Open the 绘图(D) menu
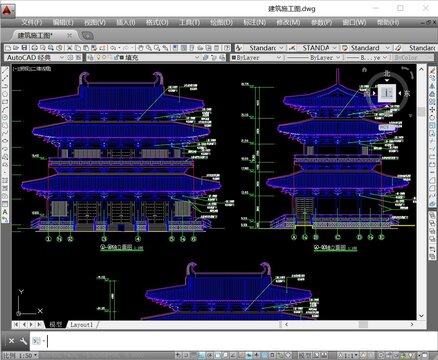 221,22
